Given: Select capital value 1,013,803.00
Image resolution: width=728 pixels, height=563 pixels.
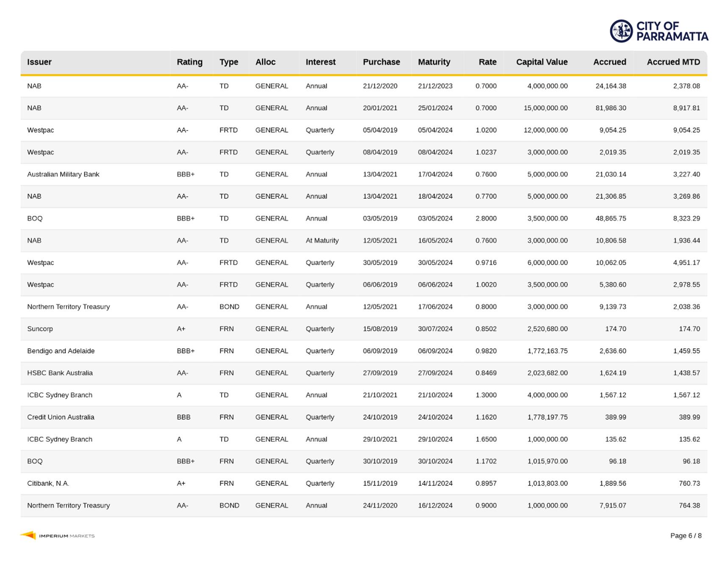Looking at the screenshot, I should click(548, 483).
